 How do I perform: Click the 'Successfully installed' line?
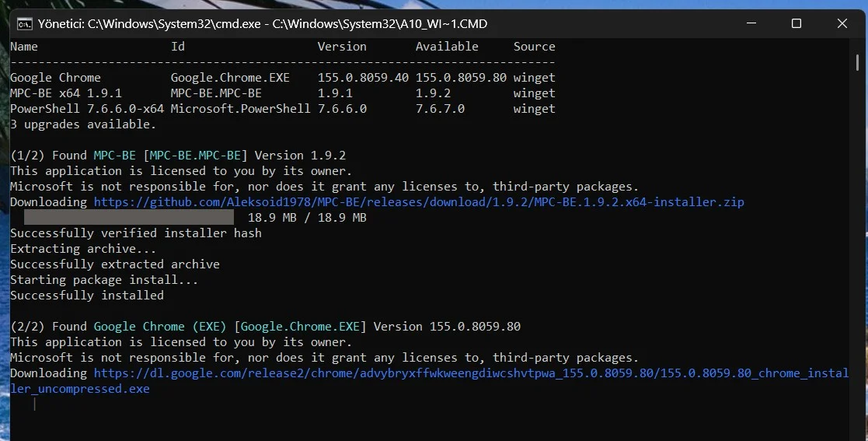(x=87, y=296)
